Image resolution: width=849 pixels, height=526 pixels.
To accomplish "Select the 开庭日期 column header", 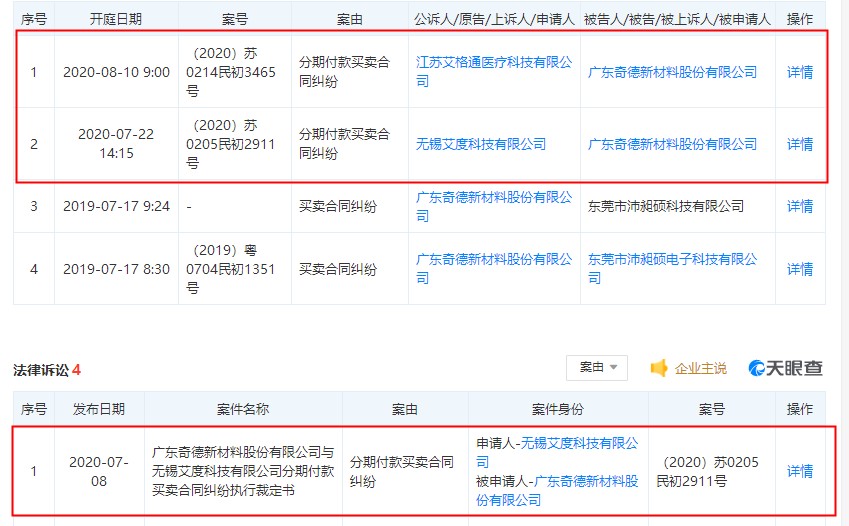I will coord(116,20).
